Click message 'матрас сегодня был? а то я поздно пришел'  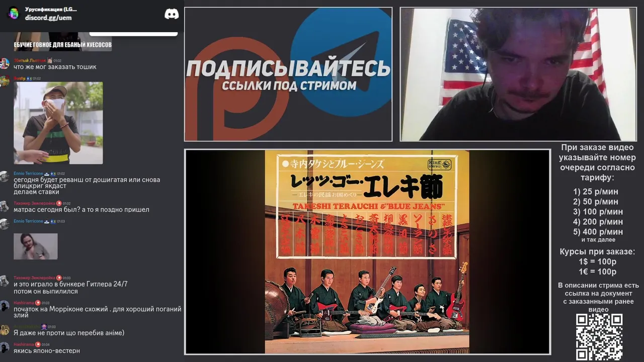82,210
